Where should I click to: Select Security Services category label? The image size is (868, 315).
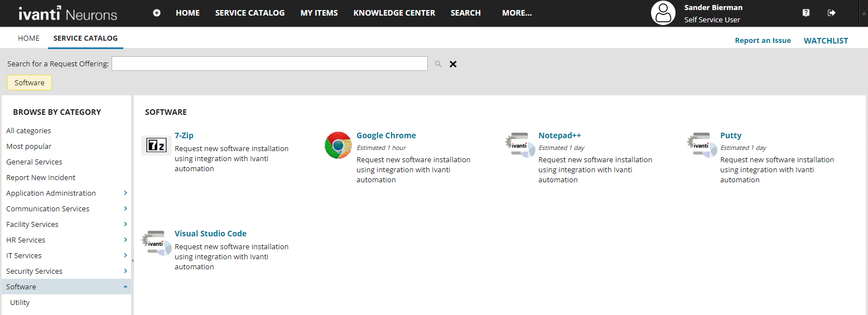click(34, 271)
